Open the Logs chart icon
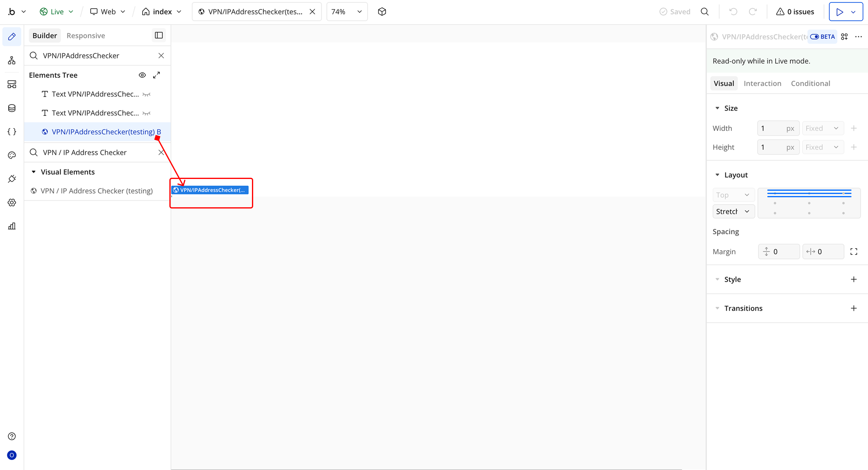The image size is (868, 470). (12, 226)
